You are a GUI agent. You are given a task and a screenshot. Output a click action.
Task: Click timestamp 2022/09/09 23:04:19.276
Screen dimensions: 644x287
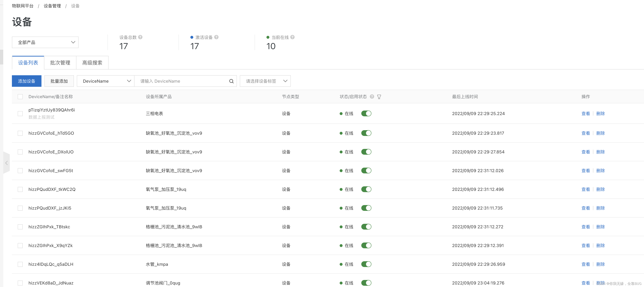(478, 283)
